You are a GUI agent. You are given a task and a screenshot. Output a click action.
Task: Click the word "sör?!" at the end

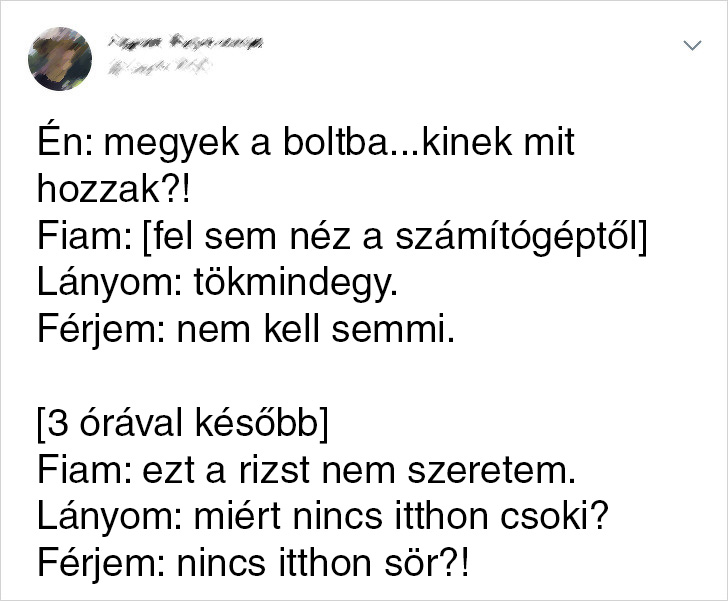(427, 563)
